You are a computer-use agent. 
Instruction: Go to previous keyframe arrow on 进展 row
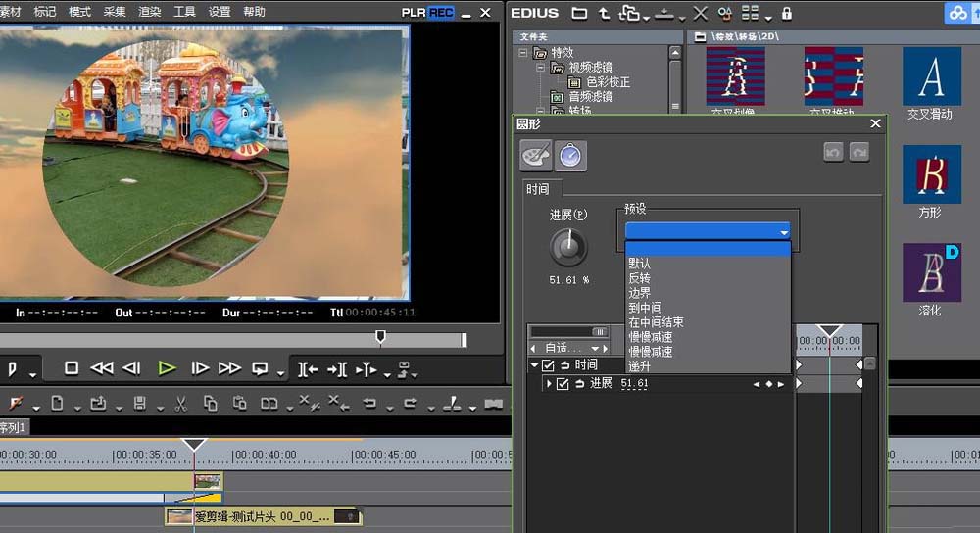tap(757, 384)
